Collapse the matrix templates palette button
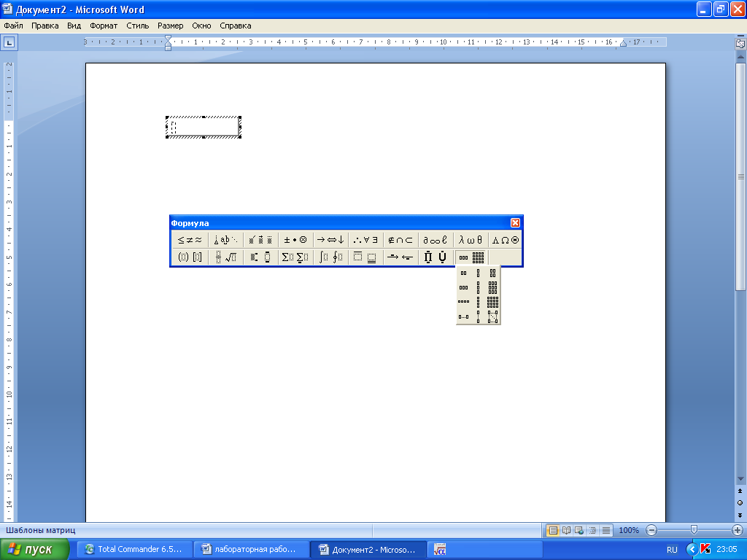The height and width of the screenshot is (560, 747). (471, 257)
